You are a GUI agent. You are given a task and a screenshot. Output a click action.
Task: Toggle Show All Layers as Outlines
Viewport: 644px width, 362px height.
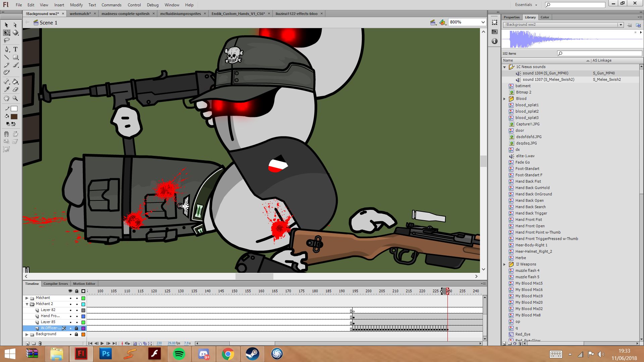pyautogui.click(x=83, y=291)
